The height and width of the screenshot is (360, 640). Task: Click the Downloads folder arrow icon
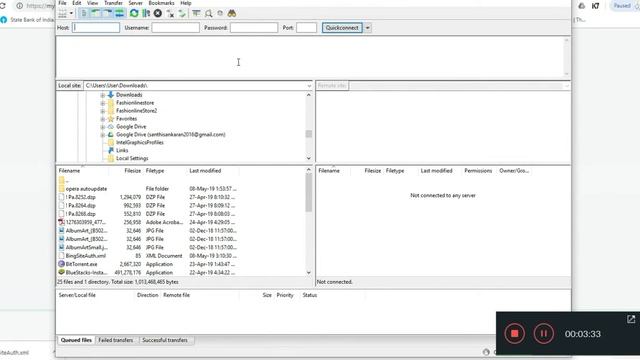point(111,95)
